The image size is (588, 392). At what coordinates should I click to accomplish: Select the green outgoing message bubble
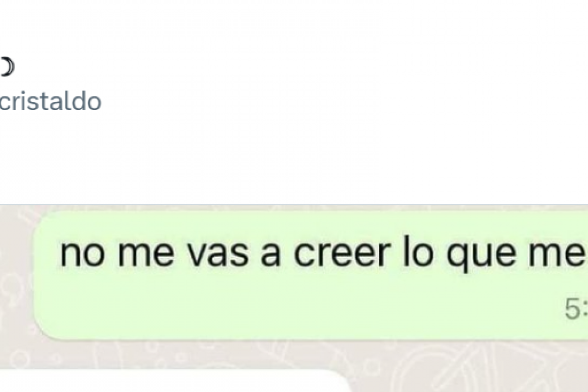[312, 275]
